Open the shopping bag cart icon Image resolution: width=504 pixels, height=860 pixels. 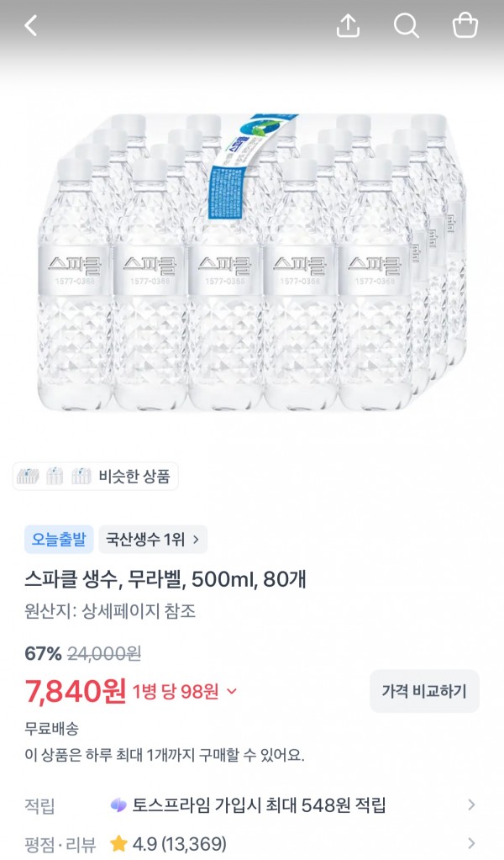click(x=465, y=25)
